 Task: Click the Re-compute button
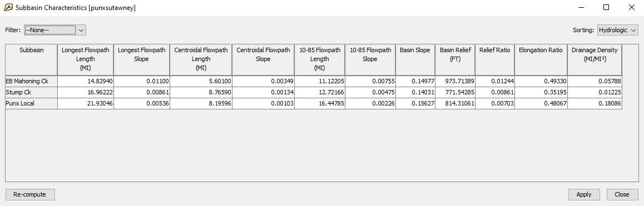(30, 194)
